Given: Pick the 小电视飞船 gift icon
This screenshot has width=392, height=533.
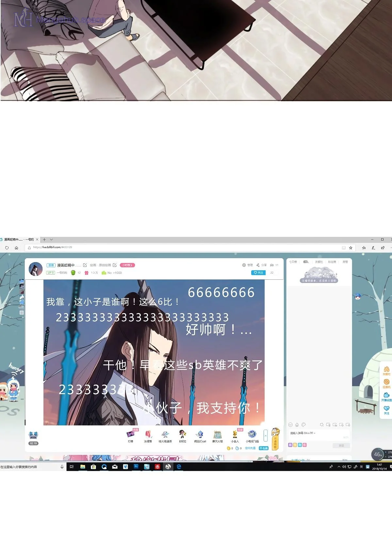Looking at the screenshot, I should tap(252, 434).
